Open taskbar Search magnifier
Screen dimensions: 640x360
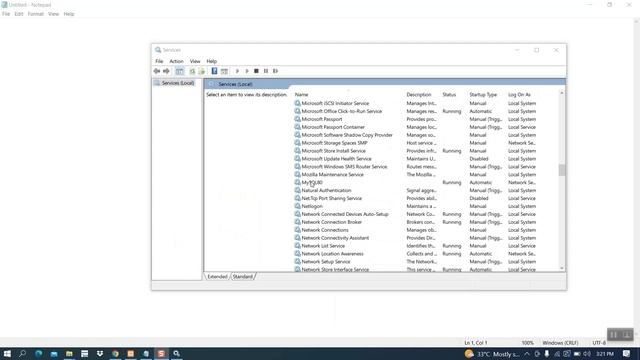(22, 353)
